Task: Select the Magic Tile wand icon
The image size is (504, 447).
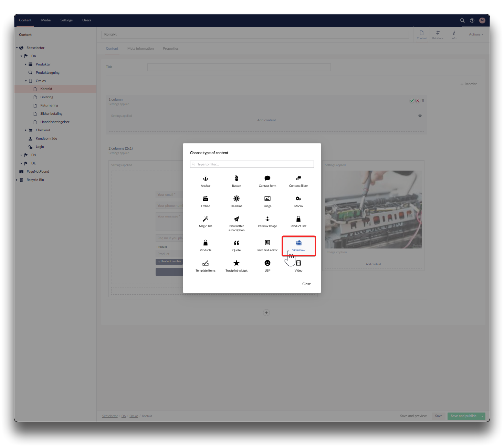Action: 206,219
